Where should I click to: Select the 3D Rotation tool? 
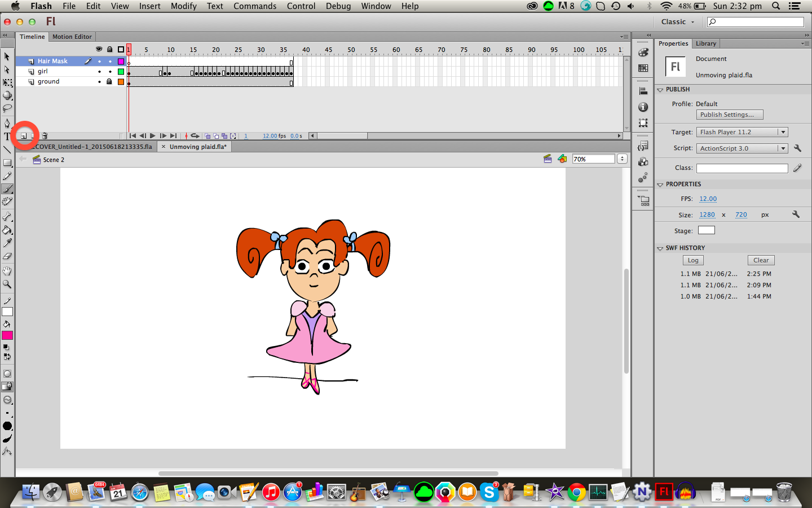pos(7,95)
